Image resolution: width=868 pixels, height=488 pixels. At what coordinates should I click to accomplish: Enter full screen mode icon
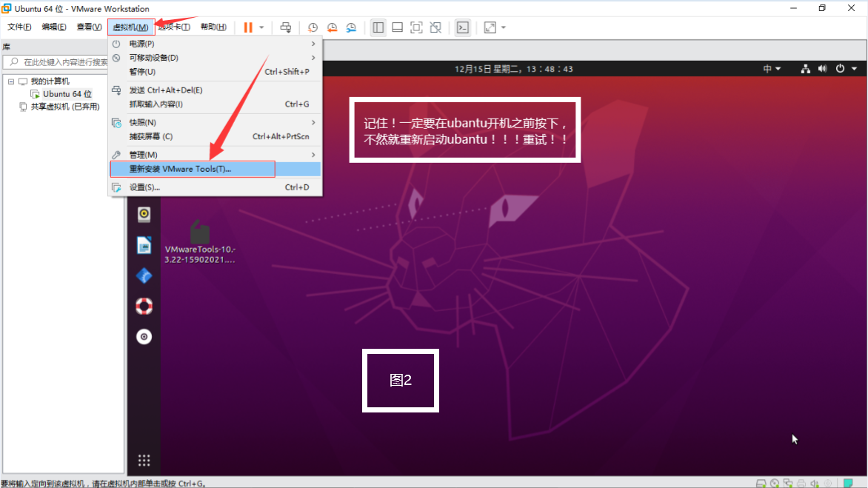(416, 27)
